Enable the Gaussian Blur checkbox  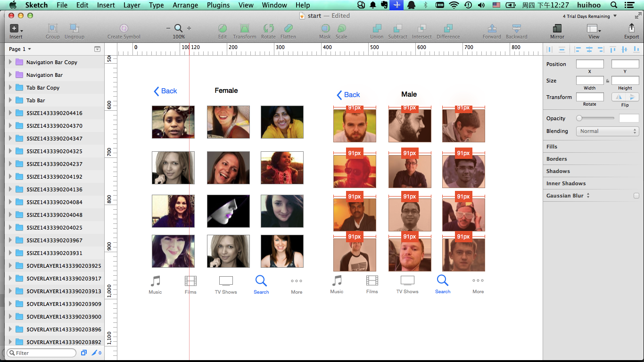click(x=636, y=196)
